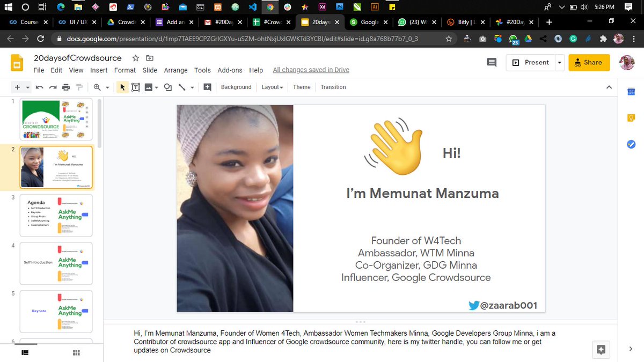
Task: Click the Add comment toolbar icon
Action: 207,87
